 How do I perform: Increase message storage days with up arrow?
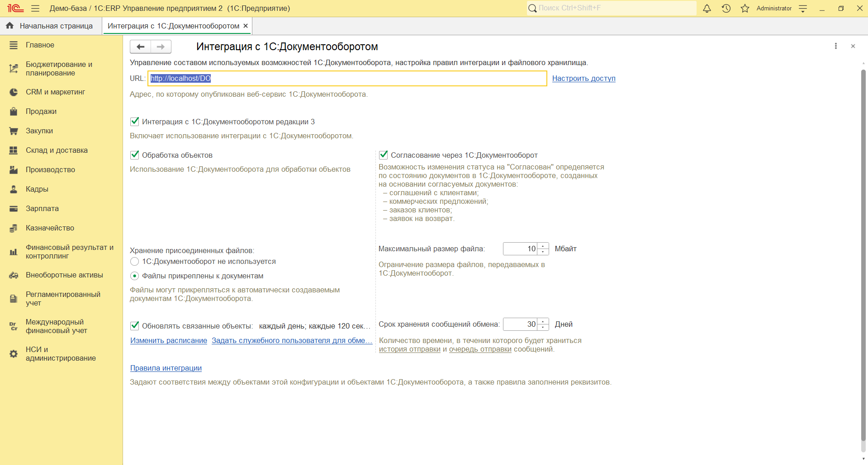[543, 321]
